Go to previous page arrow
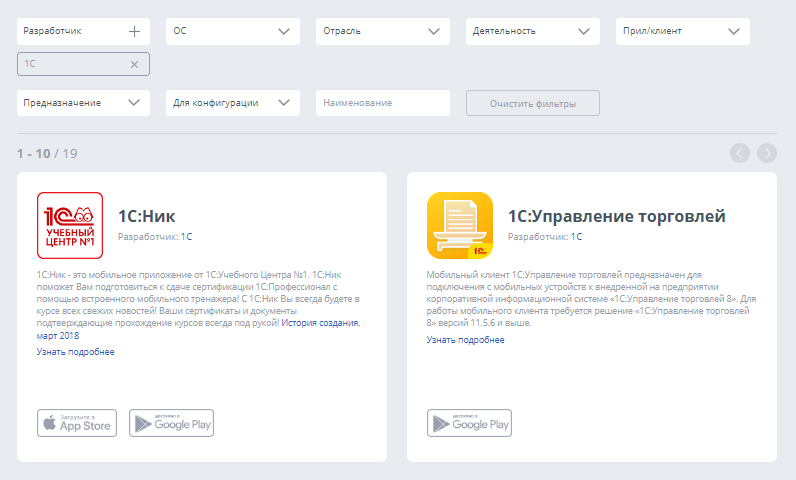796x480 pixels. [x=740, y=153]
